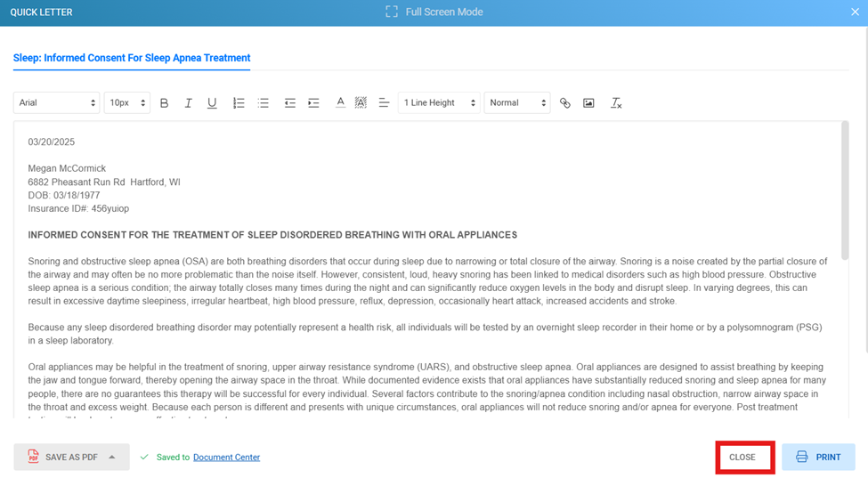Viewport: 868px width, 486px height.
Task: Open the 1 Line Height dropdown
Action: point(439,103)
